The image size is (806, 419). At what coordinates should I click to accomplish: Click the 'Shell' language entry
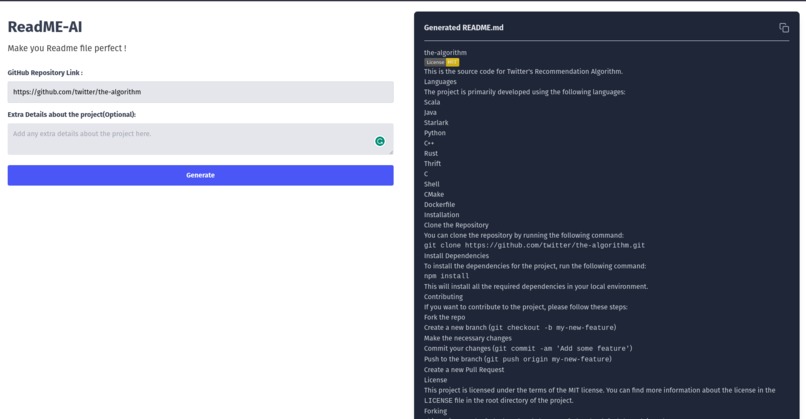432,184
